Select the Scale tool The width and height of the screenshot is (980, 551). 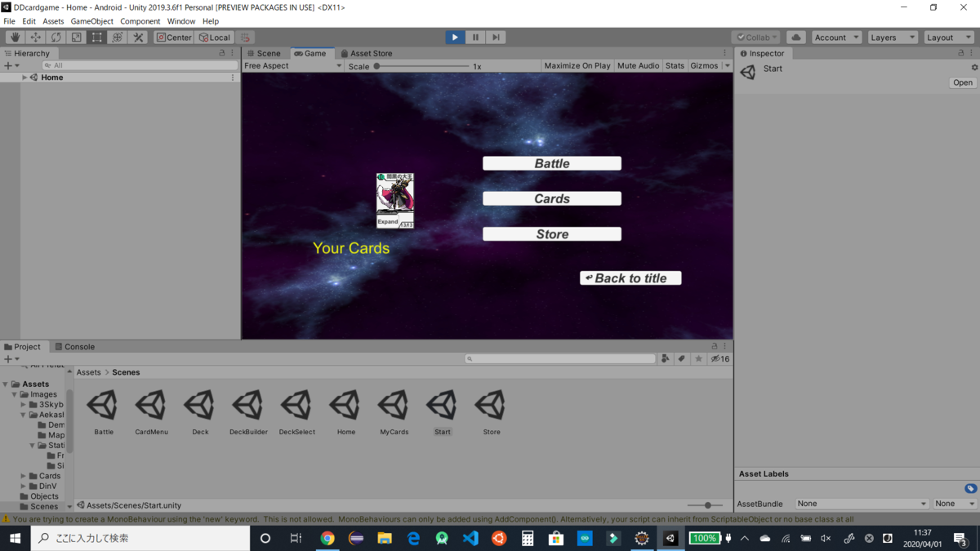[76, 38]
